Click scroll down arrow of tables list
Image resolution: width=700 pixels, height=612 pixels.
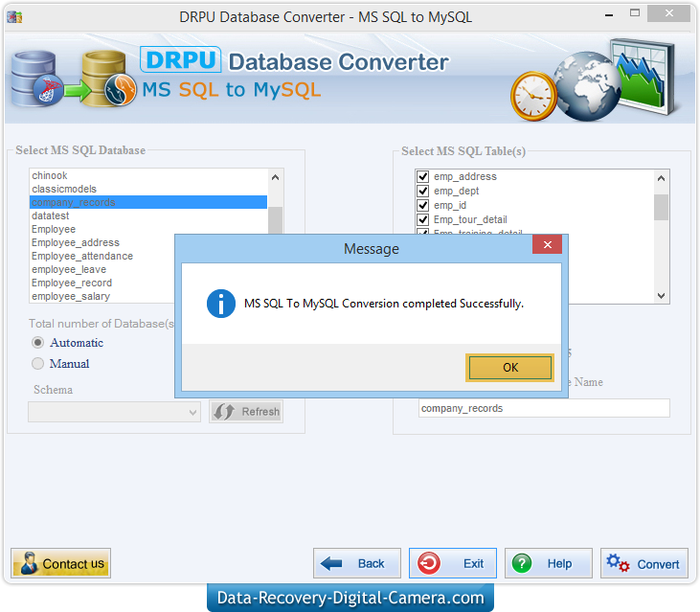tap(661, 296)
